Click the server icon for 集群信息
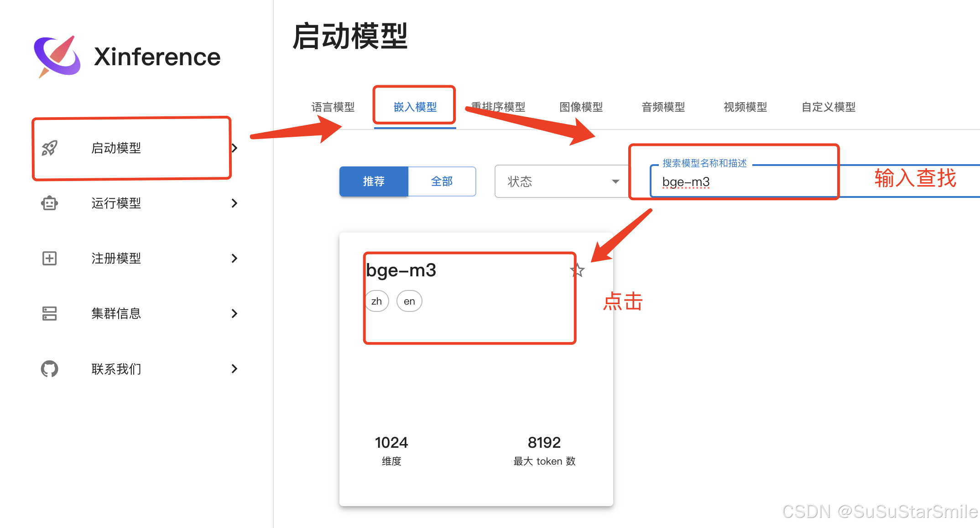The height and width of the screenshot is (528, 980). 49,314
